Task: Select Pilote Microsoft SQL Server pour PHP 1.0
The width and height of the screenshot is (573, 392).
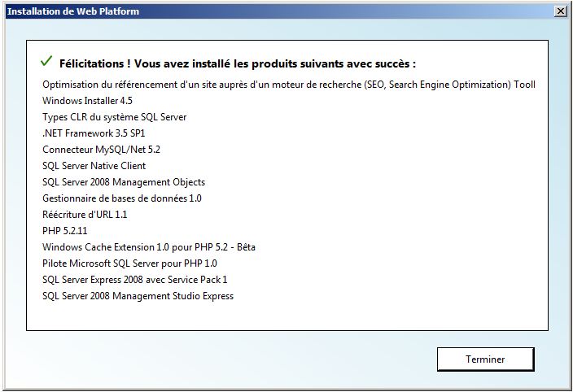Action: pyautogui.click(x=129, y=264)
